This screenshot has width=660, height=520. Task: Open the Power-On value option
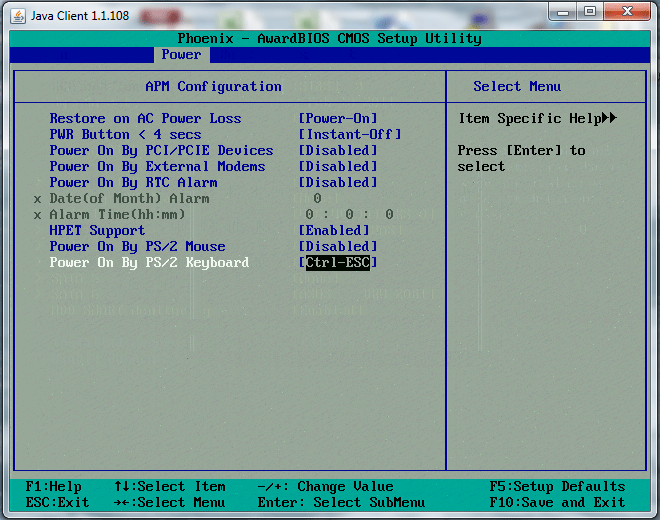pyautogui.click(x=338, y=118)
